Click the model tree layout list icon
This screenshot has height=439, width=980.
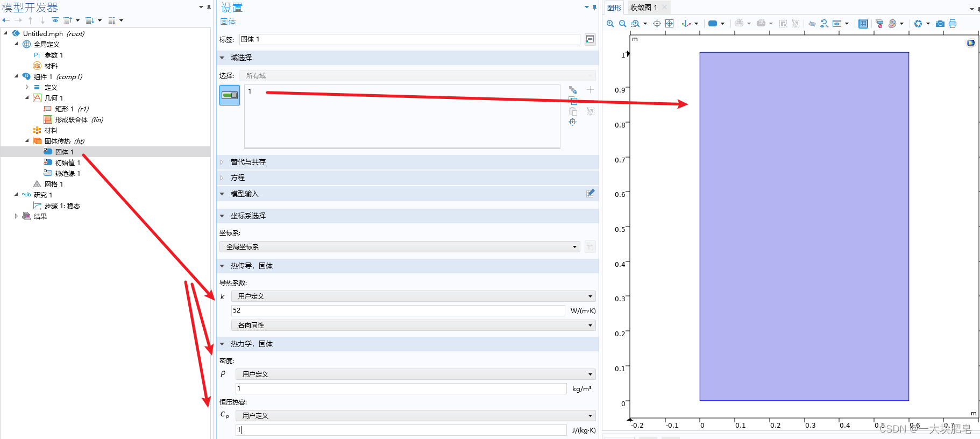[112, 20]
